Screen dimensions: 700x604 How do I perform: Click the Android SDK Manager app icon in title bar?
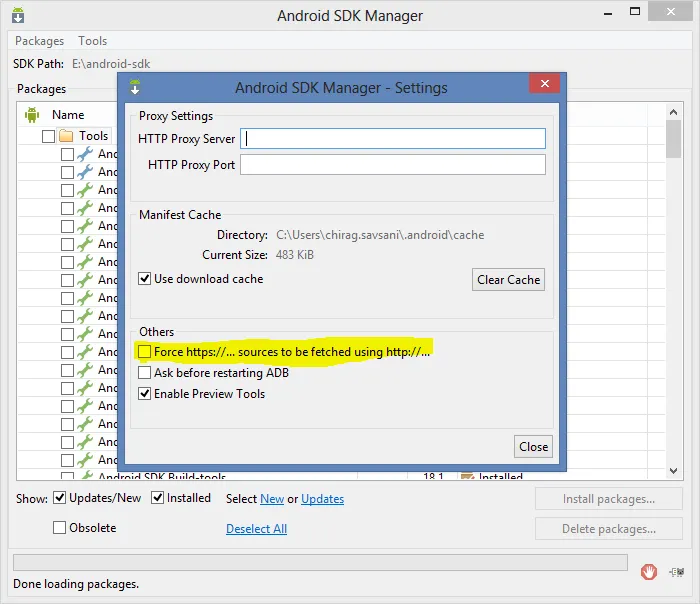point(18,15)
